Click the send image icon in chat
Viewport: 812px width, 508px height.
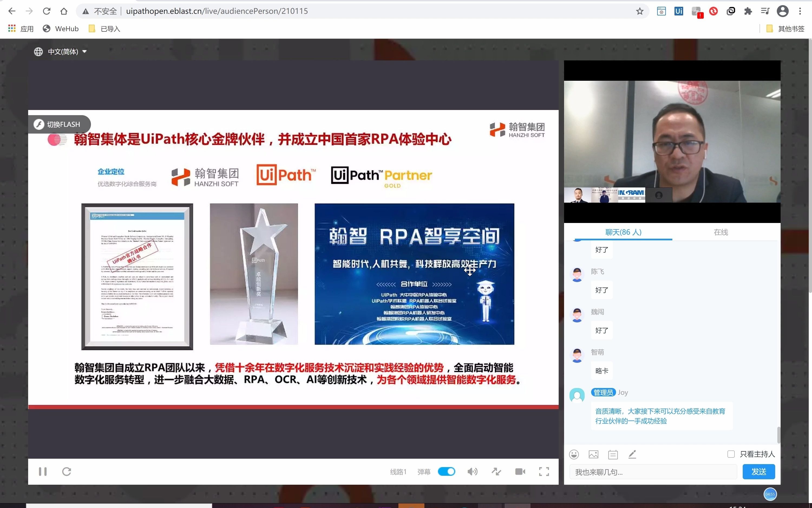(593, 454)
